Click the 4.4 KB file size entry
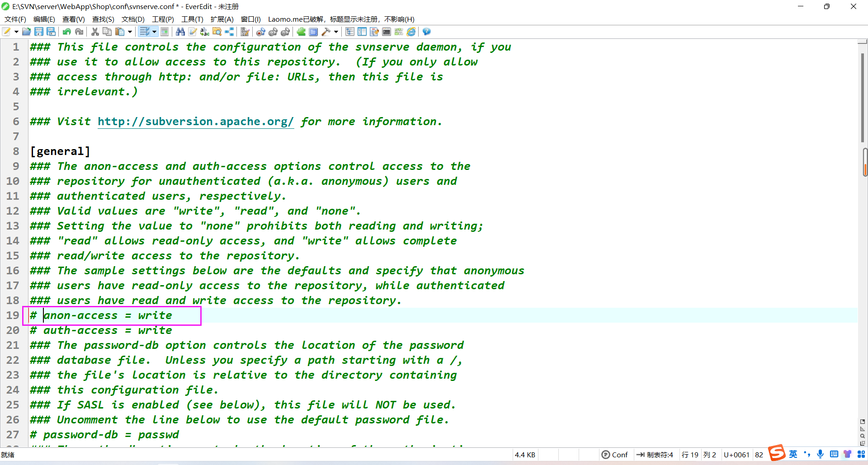The width and height of the screenshot is (868, 465). point(525,455)
